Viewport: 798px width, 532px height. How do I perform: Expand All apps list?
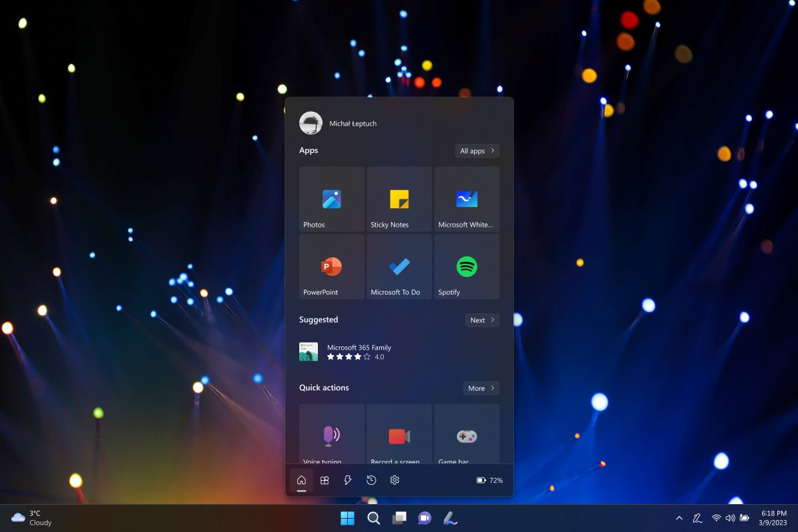477,151
